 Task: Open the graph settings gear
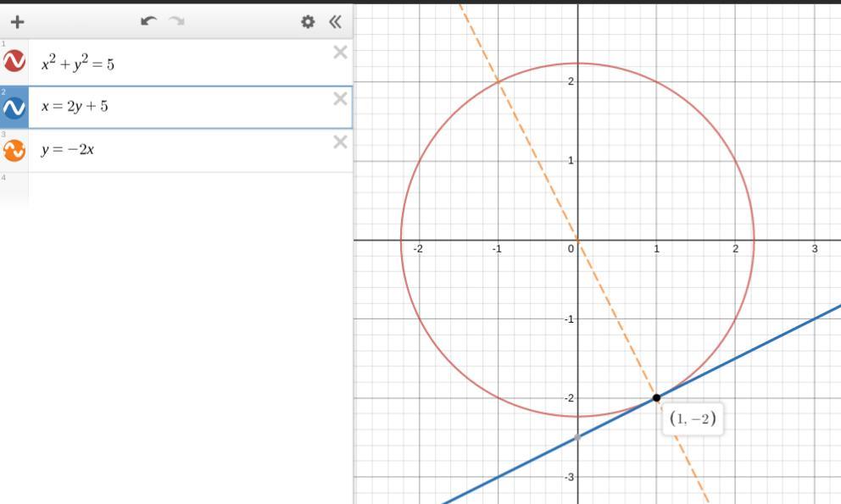pos(308,22)
